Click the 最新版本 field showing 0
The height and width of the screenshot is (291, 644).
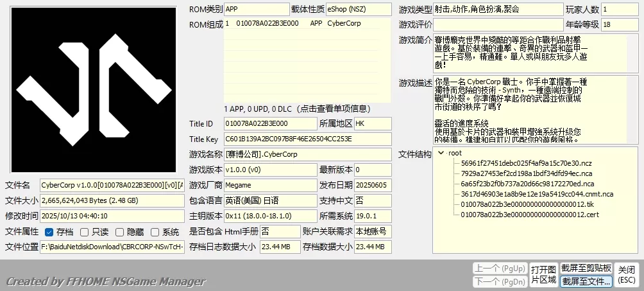(x=373, y=170)
